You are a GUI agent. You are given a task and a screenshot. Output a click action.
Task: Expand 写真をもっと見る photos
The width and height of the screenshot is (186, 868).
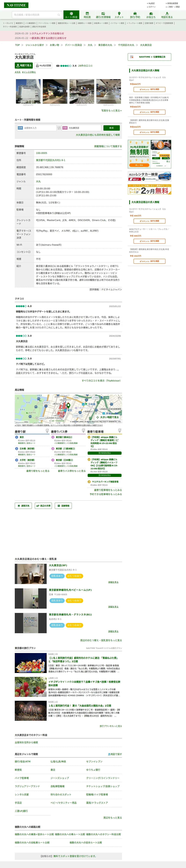[x=111, y=111]
